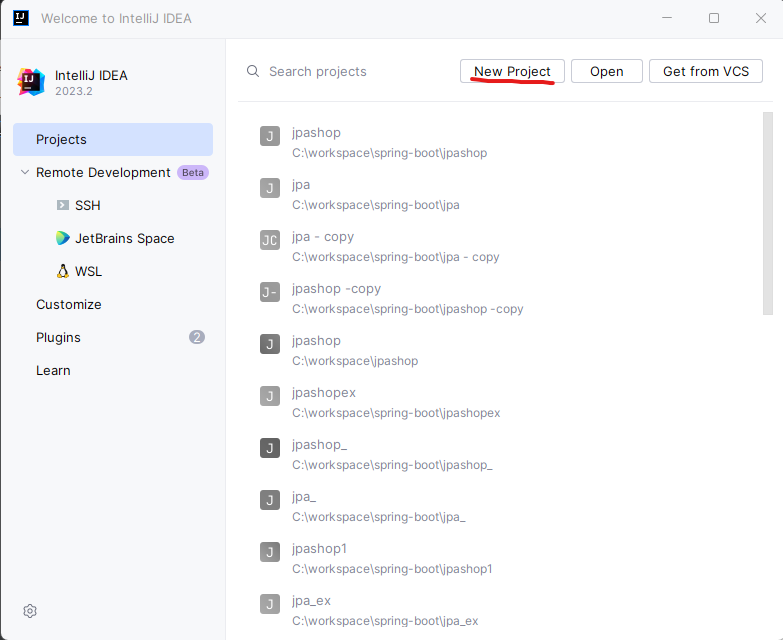Click the J icon of C:\workspace\jpashop project

[x=270, y=344]
